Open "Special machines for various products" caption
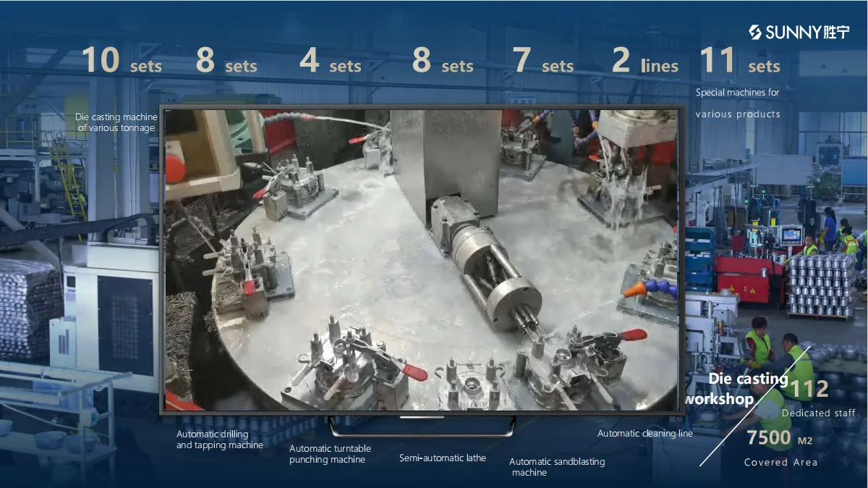 (738, 103)
